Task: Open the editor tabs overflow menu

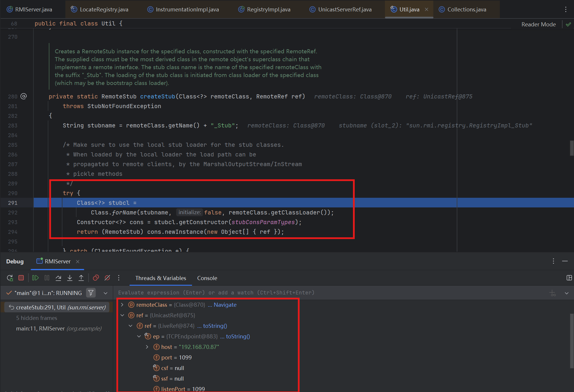Action: tap(566, 9)
